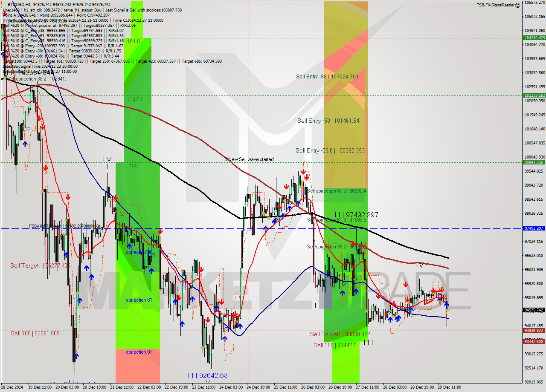Click the 92013.065 price axis label
Screen dimensions: 546x392
[534, 382]
